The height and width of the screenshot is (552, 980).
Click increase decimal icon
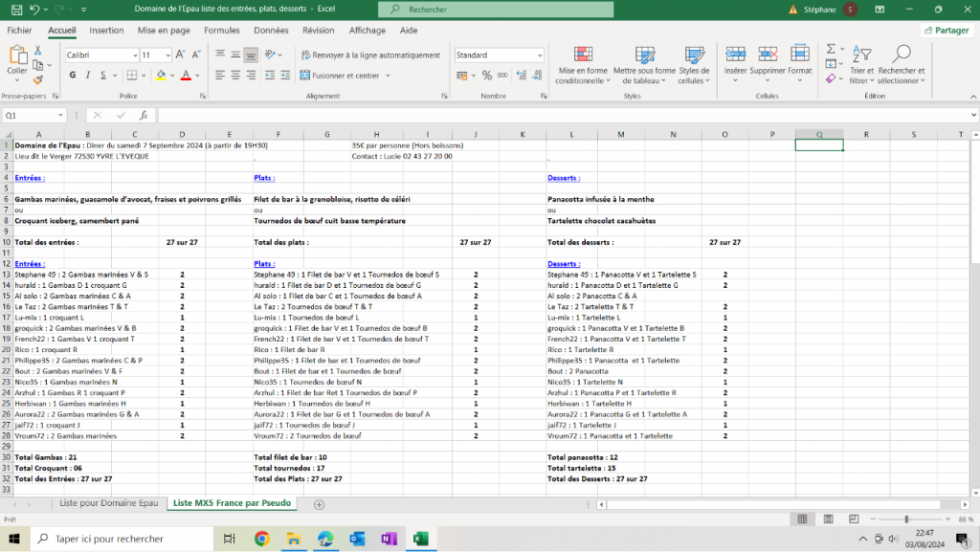click(x=522, y=76)
